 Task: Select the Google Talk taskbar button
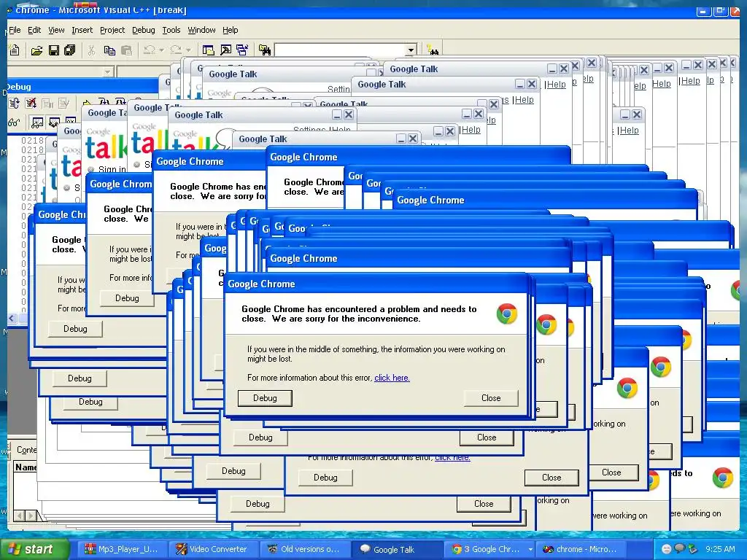(396, 550)
